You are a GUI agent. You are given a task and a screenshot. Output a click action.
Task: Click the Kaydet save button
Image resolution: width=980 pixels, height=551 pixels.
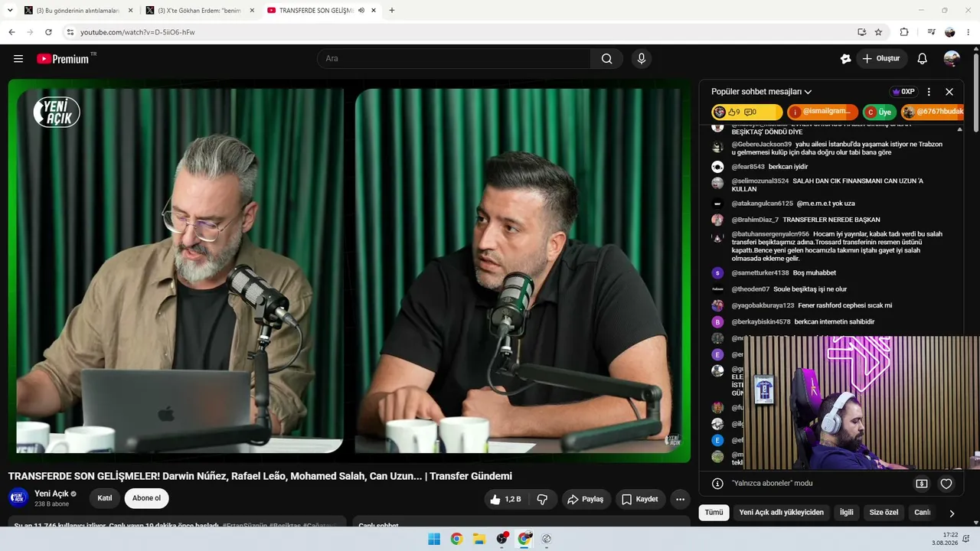coord(640,500)
